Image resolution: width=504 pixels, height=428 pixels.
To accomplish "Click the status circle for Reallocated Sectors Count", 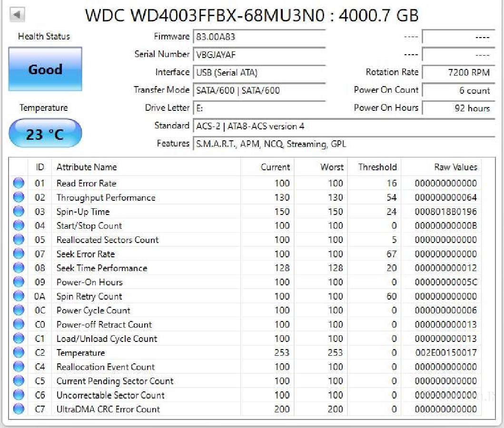I will [19, 240].
